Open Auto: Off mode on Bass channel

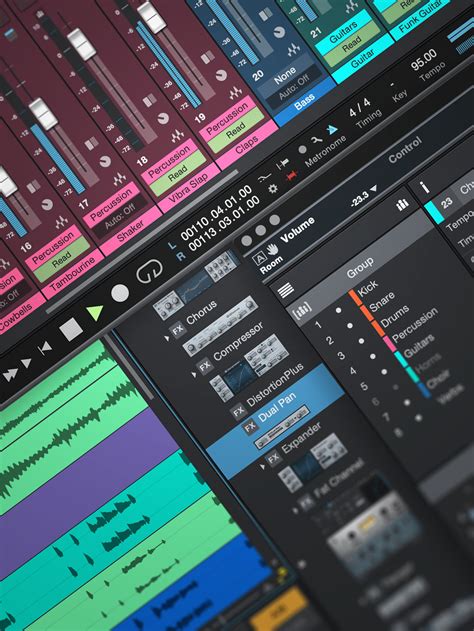(294, 88)
